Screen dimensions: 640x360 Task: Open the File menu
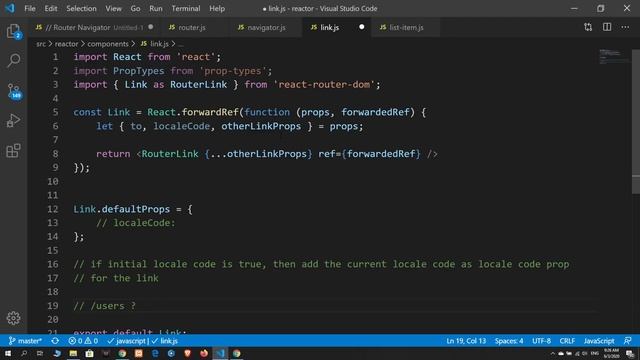30,8
